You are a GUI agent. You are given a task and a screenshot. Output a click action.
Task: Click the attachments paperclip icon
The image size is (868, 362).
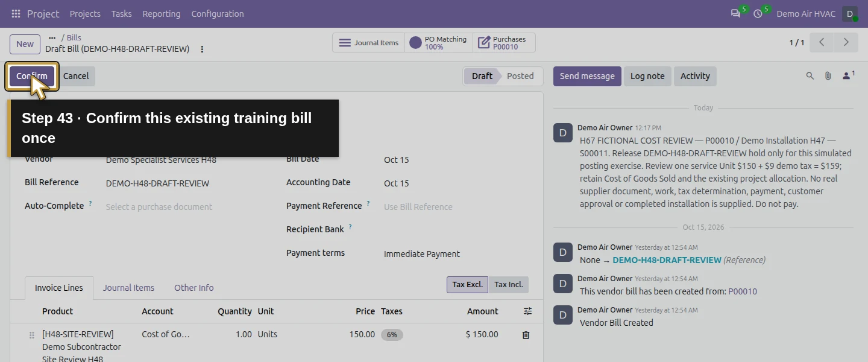(x=828, y=76)
